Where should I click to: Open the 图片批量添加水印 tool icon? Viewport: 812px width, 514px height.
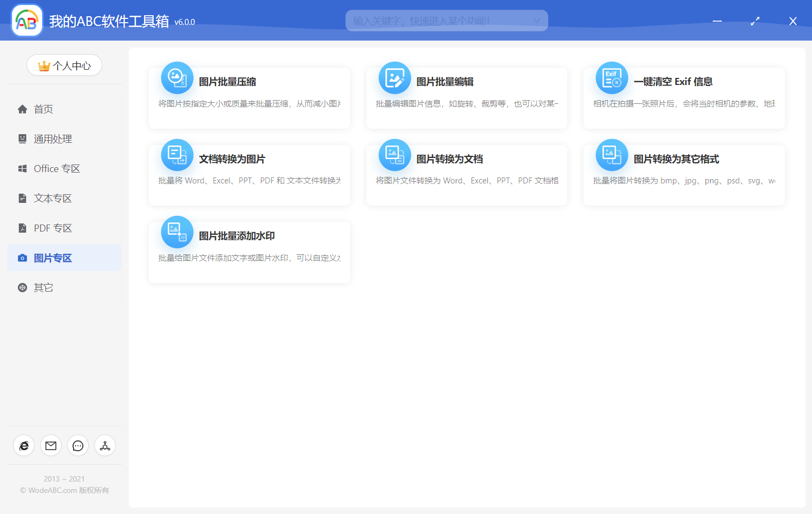pos(177,232)
